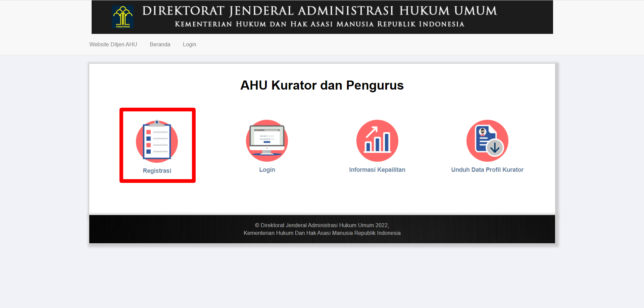644x308 pixels.
Task: Select Login in the top navigation bar
Action: click(189, 44)
